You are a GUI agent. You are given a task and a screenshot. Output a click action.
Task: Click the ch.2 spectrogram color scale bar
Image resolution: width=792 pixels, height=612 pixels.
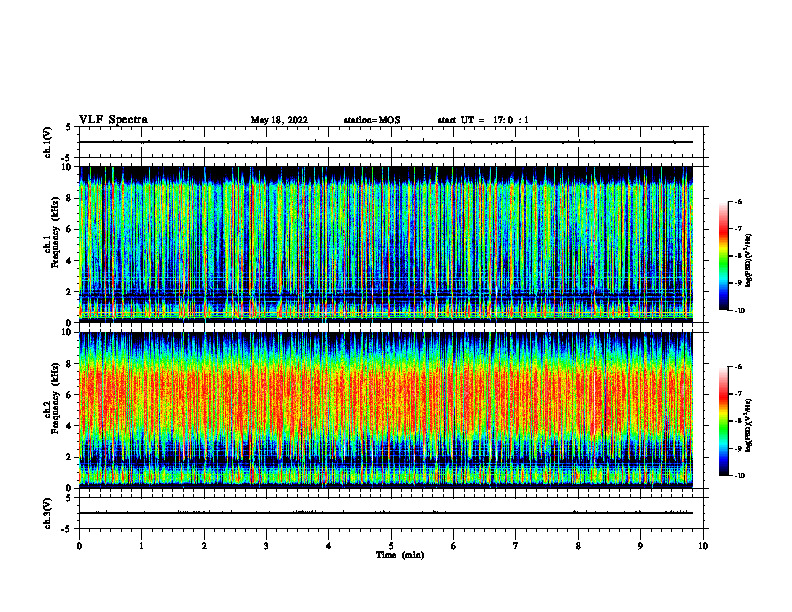pos(724,421)
